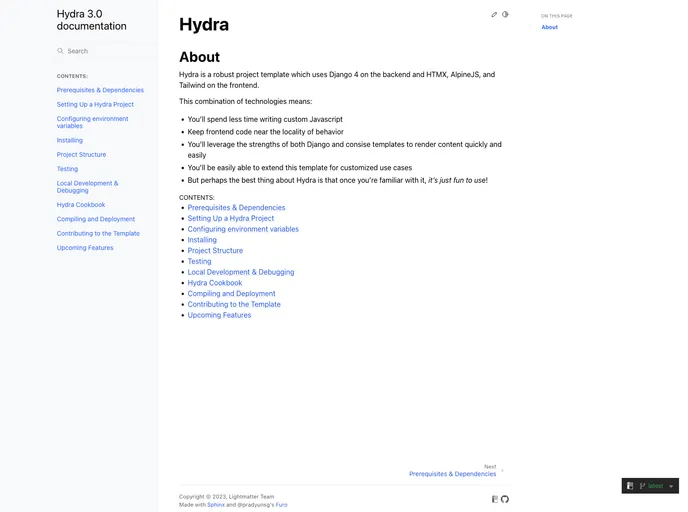
Task: Click 'Copyright © 2023, Lightmatter Team' text
Action: 226,497
